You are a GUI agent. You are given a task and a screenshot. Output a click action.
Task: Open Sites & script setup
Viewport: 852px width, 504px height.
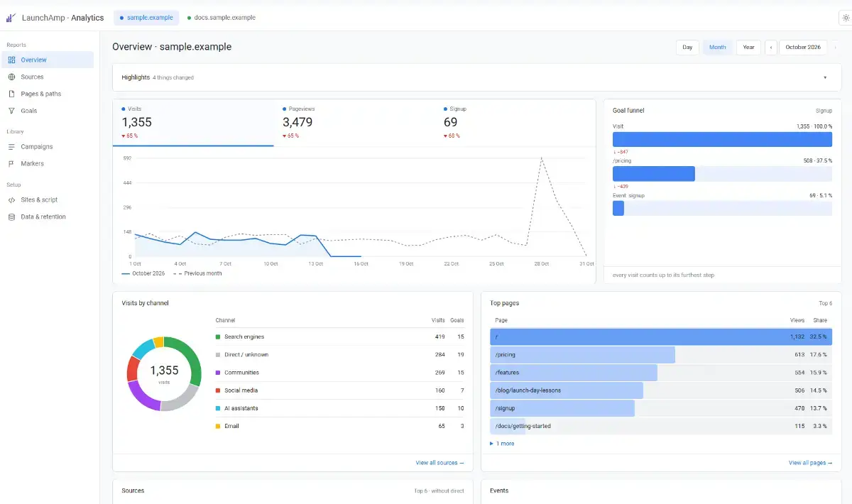pos(48,200)
